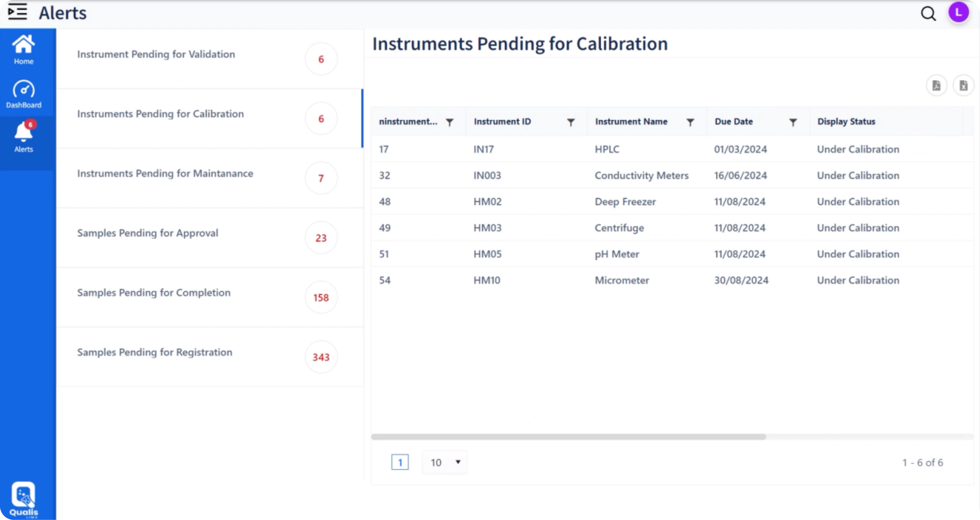Expand the page size dropdown showing 10
980x520 pixels.
tap(445, 463)
